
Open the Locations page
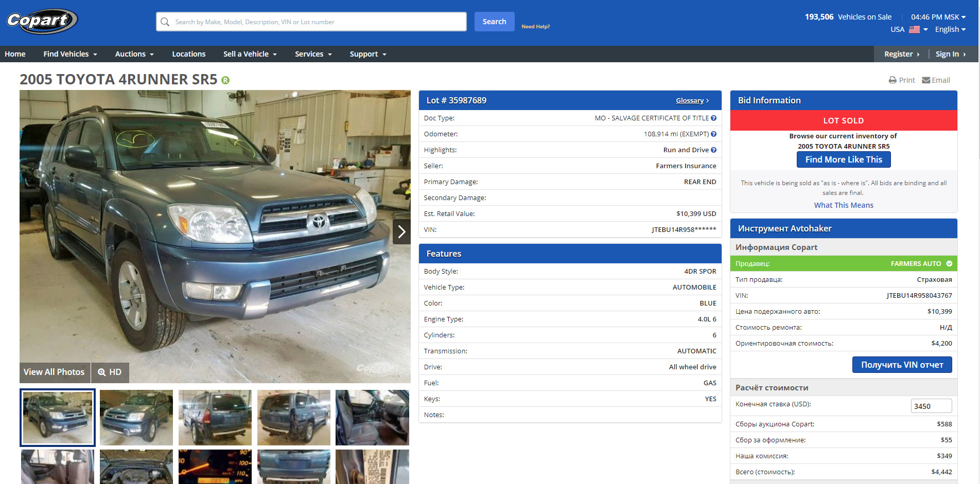coord(189,54)
